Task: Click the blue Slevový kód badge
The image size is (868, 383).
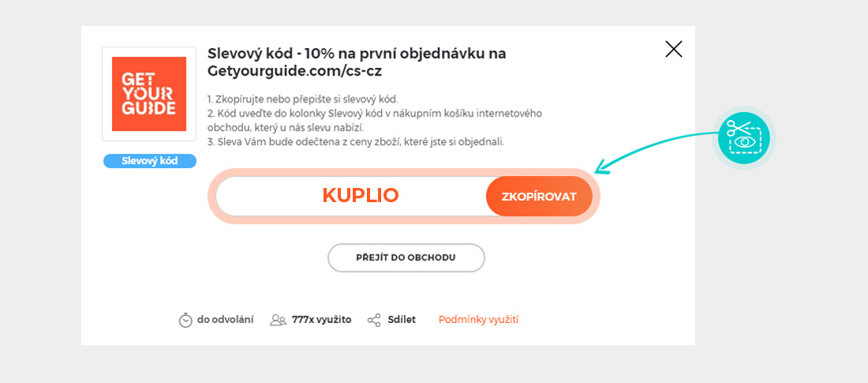Action: (x=150, y=161)
